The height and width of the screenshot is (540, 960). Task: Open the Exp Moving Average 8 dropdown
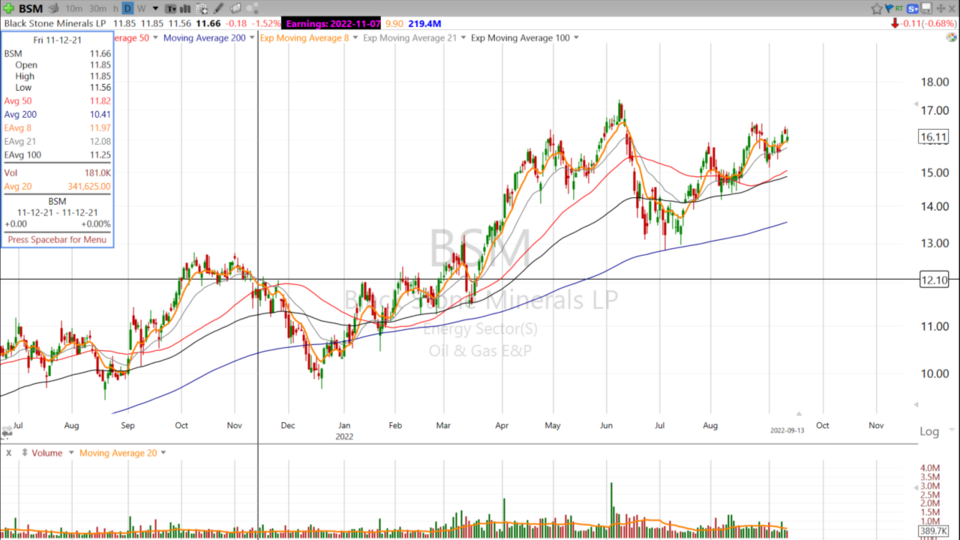[x=355, y=38]
